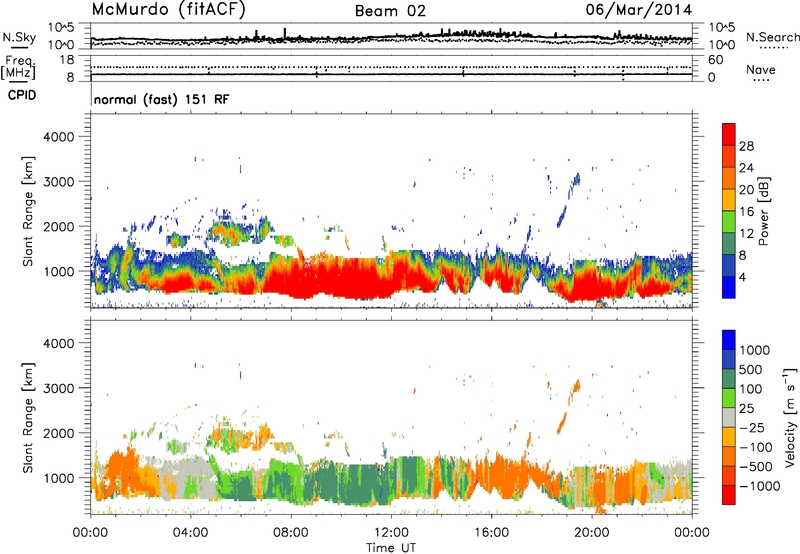Click the 'Beam 02' heading
This screenshot has height=554, width=800.
390,11
